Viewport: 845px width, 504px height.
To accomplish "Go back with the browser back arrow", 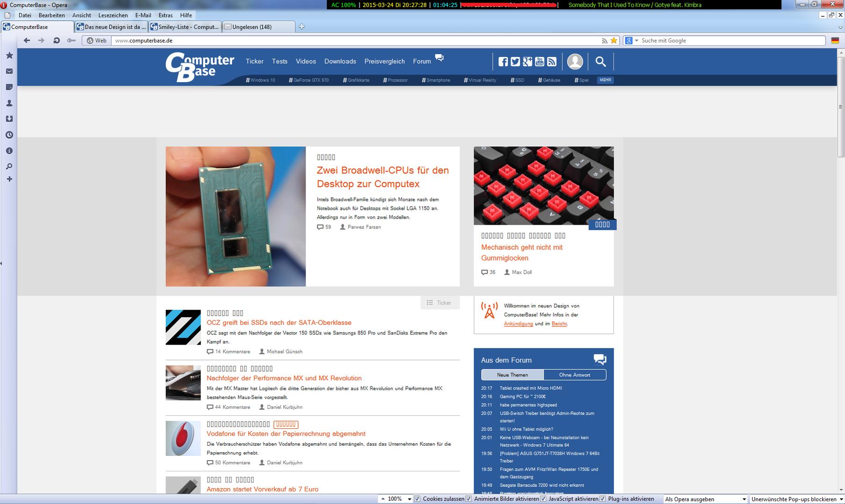I will click(27, 41).
